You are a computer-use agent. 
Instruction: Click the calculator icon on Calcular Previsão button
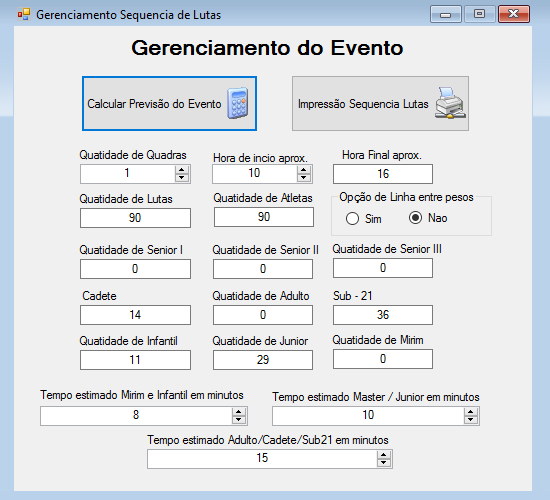coord(238,104)
